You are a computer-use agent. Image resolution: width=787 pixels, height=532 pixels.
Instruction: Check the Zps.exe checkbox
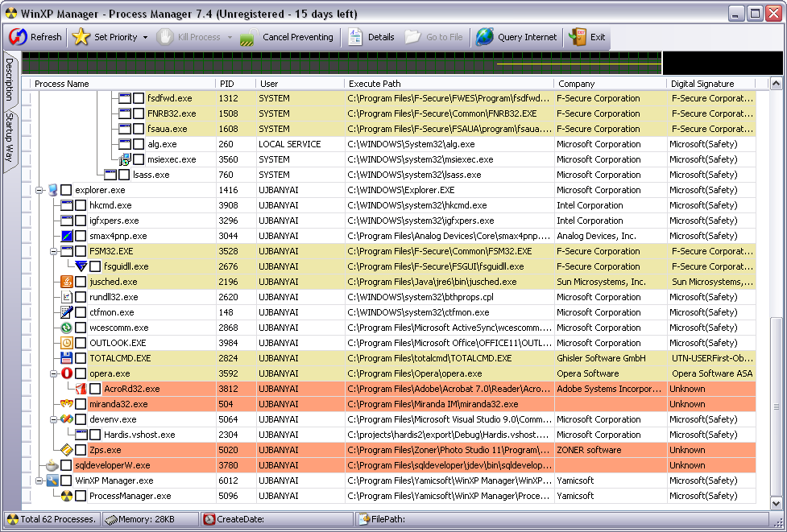[x=81, y=450]
